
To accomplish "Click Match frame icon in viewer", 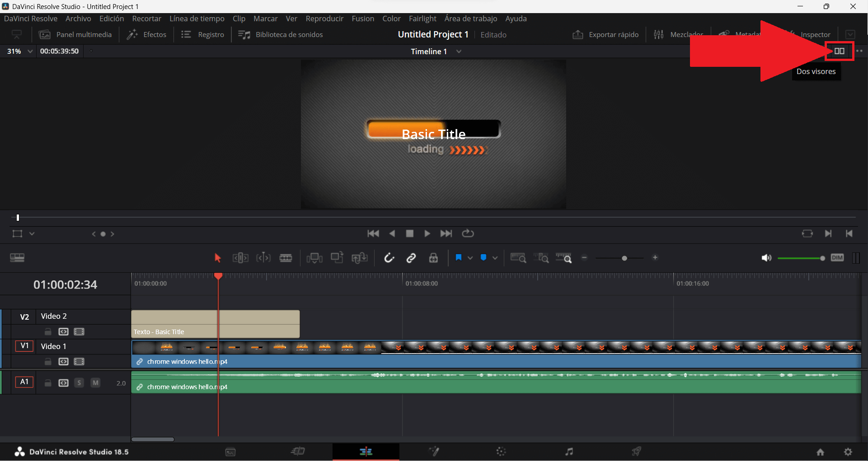I will click(807, 233).
